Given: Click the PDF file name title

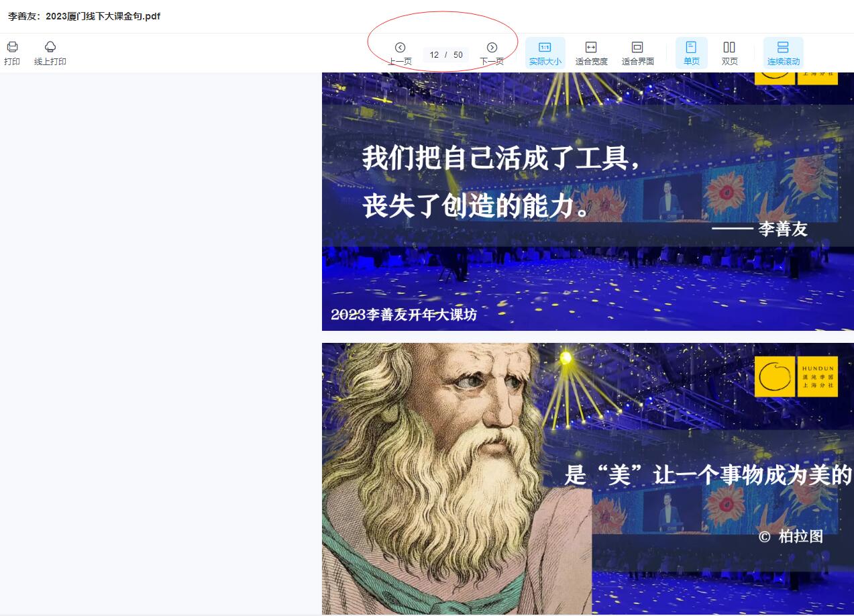Looking at the screenshot, I should click(x=84, y=16).
